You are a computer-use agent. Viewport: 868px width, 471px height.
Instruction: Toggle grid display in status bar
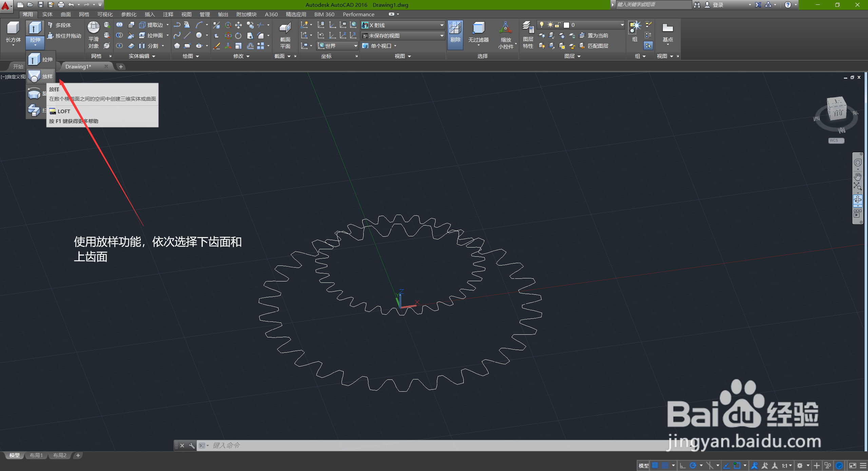pos(655,466)
